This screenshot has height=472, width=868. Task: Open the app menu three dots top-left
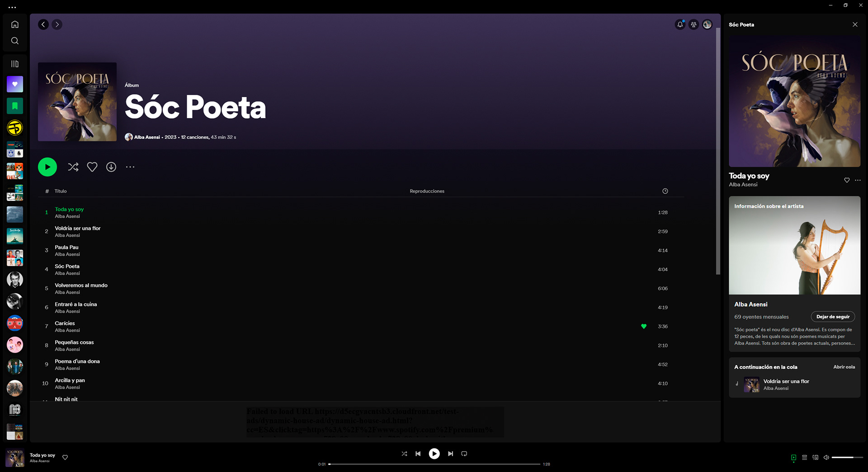click(x=12, y=7)
